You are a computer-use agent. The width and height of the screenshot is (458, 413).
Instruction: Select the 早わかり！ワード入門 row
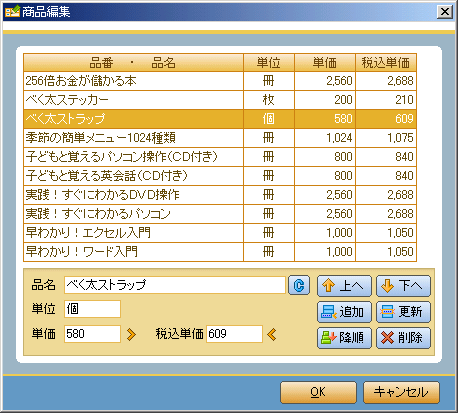[x=220, y=252]
